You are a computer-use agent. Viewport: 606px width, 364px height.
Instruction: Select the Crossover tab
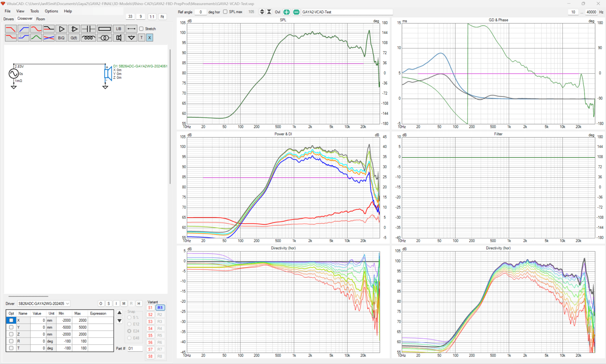coord(25,18)
